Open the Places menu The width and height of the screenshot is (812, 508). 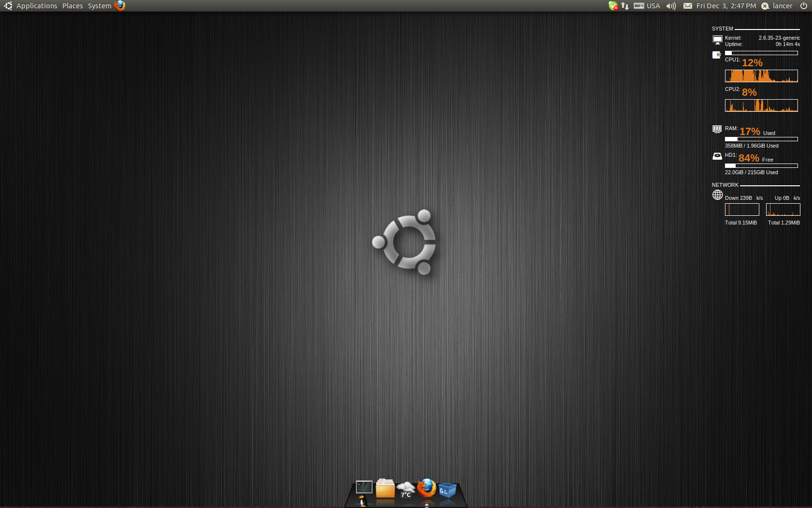pos(72,6)
